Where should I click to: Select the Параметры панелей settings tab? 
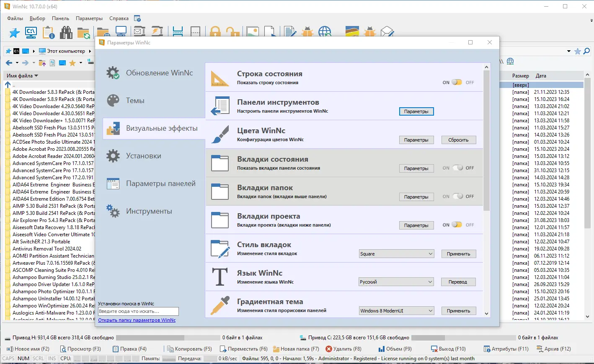(154, 183)
